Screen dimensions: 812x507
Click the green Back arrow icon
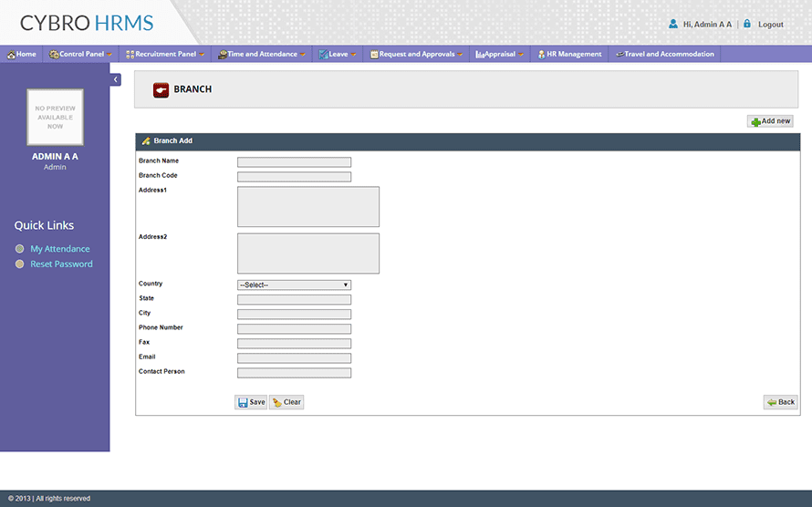pyautogui.click(x=772, y=402)
